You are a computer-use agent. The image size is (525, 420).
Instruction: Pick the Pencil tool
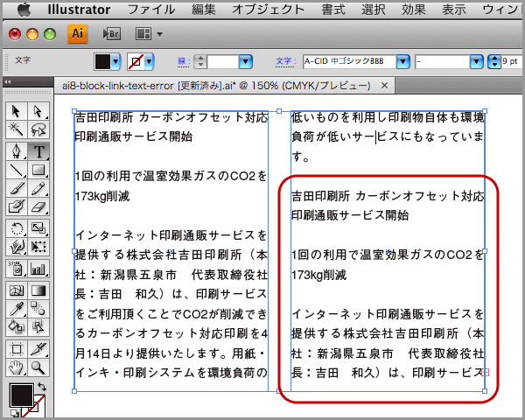(x=38, y=188)
